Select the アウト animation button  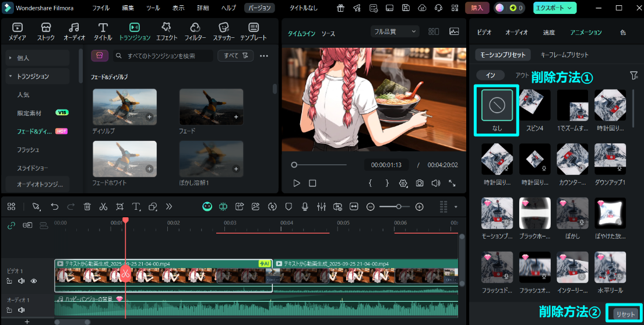[522, 75]
